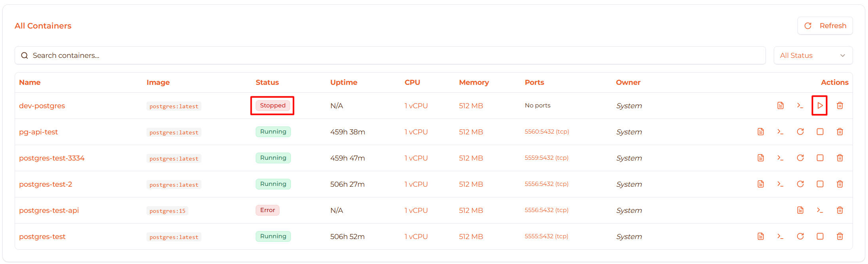
Task: Delete the postgres-test-2 container
Action: tap(840, 184)
